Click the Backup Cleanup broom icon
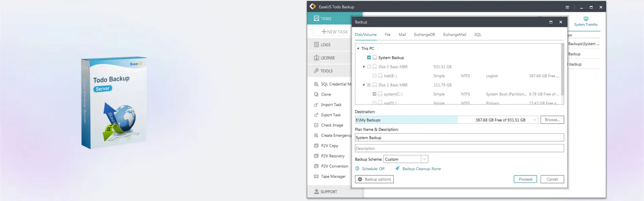The image size is (644, 201). 397,169
